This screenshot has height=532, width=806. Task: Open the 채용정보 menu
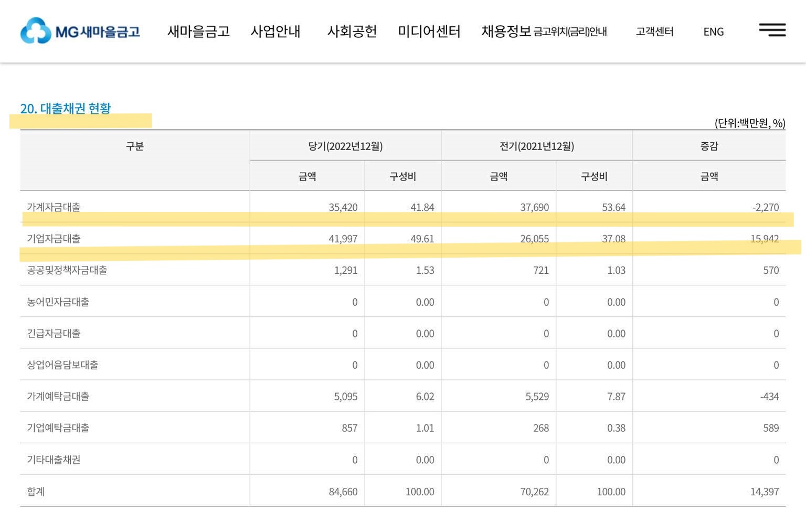pos(506,31)
